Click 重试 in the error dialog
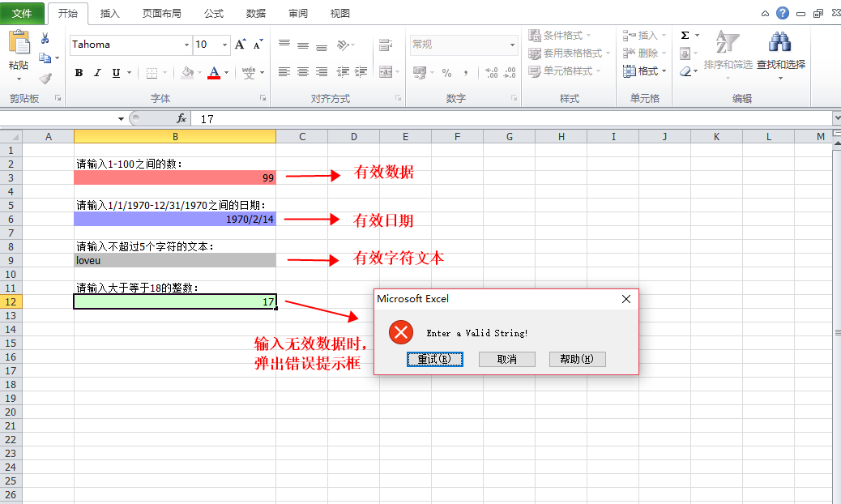The height and width of the screenshot is (504, 841). pyautogui.click(x=435, y=359)
